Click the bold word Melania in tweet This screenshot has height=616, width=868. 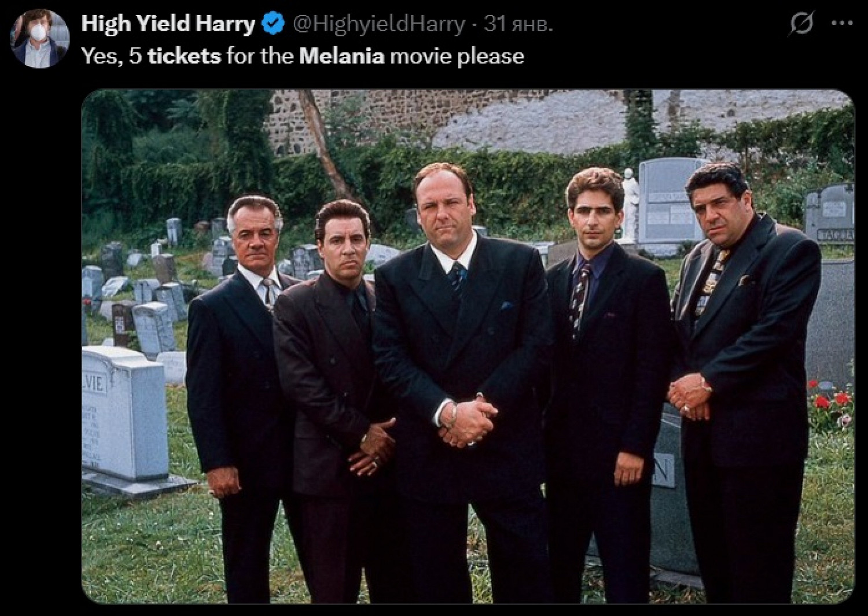pyautogui.click(x=341, y=56)
